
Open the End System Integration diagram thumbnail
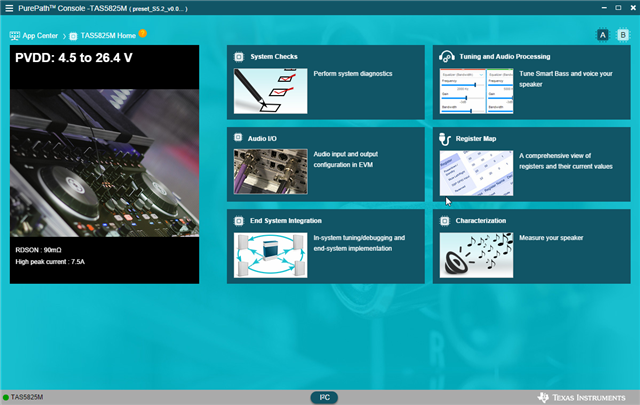(x=271, y=255)
